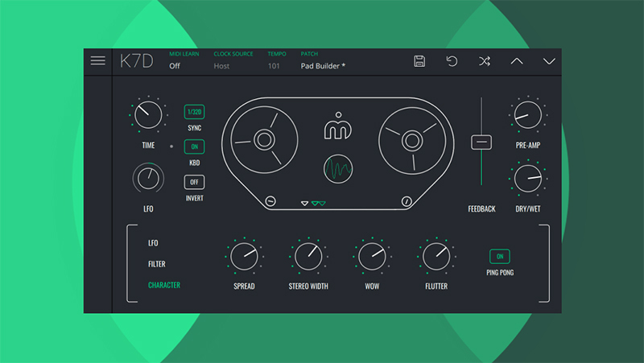This screenshot has height=363, width=644.
Task: Select previous patch with up chevron
Action: (517, 61)
